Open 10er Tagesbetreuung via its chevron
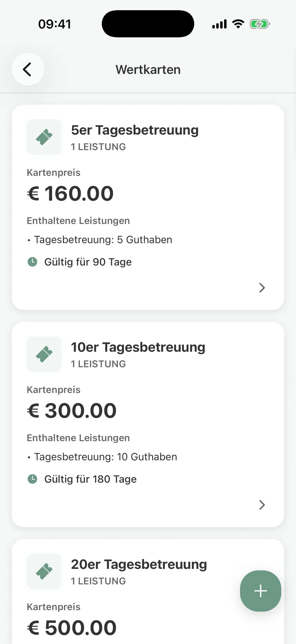The image size is (296, 644). click(x=262, y=505)
